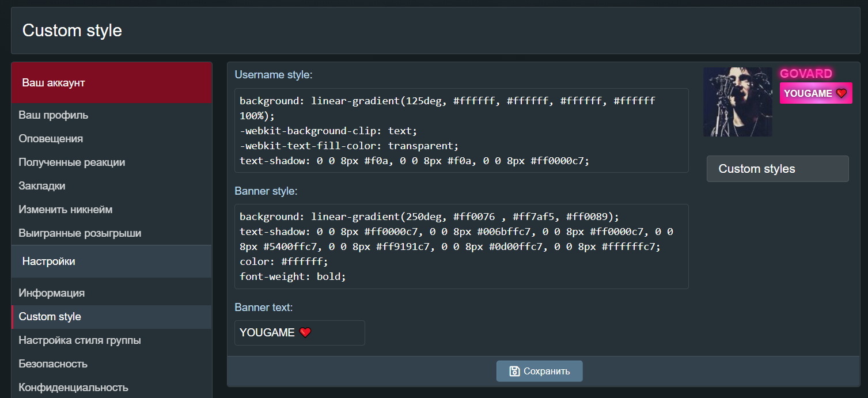Open Ваш профиль in the sidebar
The image size is (868, 398).
54,115
